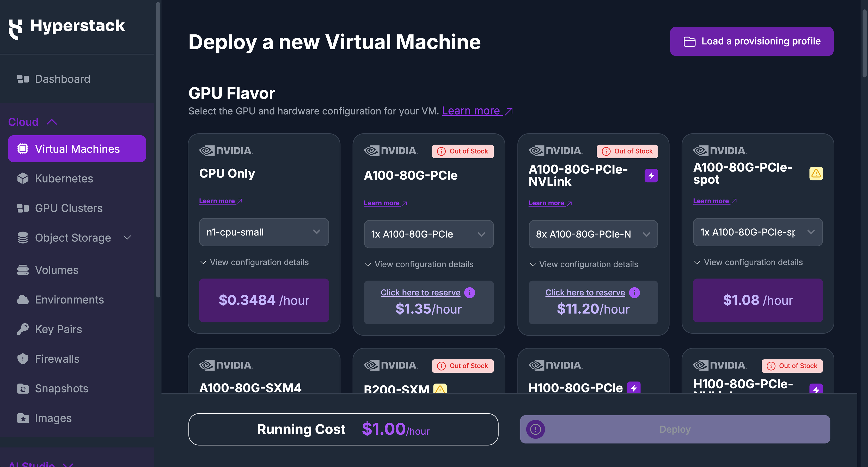
Task: Click the Key Pairs key icon
Action: [x=23, y=329]
